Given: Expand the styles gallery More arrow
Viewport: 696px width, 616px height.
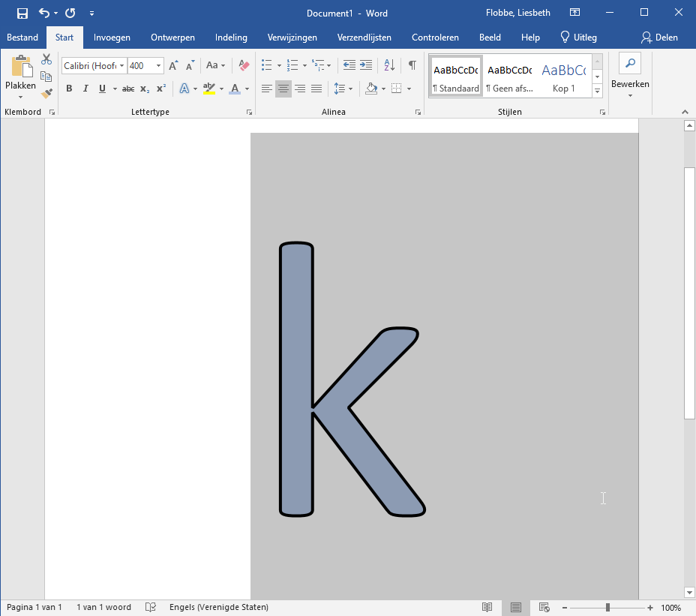Looking at the screenshot, I should coord(598,91).
